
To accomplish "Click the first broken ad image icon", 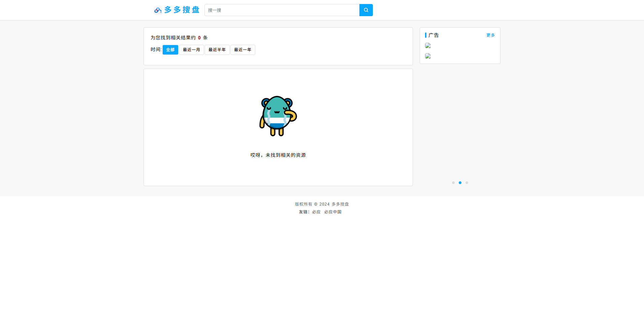I will [428, 45].
